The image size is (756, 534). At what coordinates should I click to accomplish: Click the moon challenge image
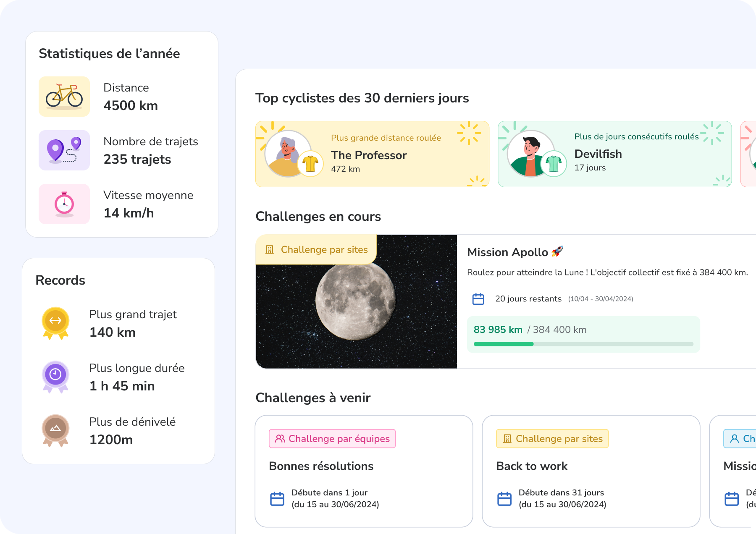[x=356, y=301]
